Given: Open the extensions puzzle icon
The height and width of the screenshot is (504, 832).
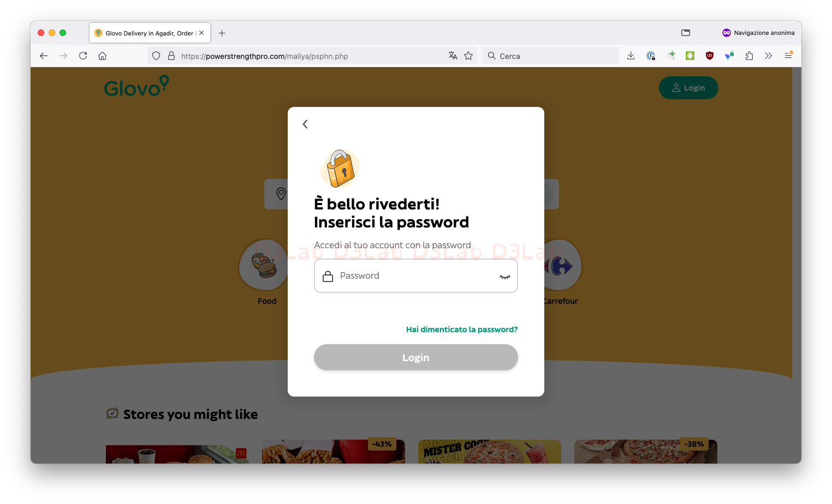Looking at the screenshot, I should tap(749, 56).
